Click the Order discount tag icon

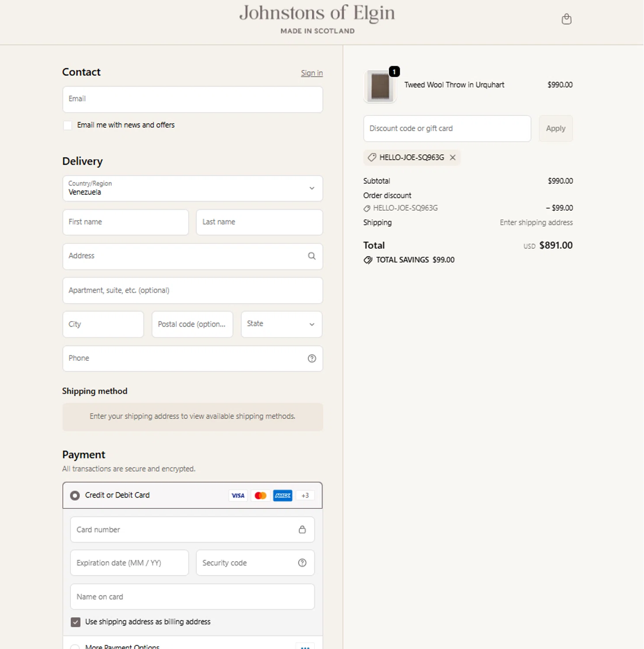(x=367, y=209)
